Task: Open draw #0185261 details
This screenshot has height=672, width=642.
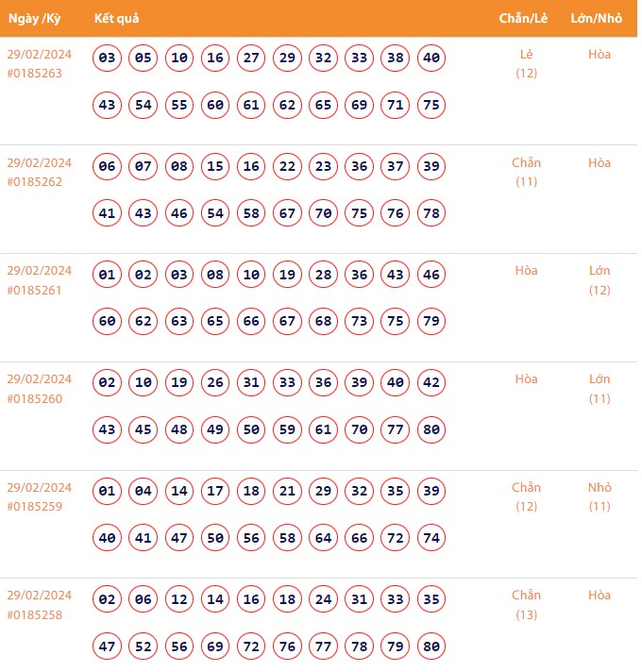Action: click(x=35, y=290)
